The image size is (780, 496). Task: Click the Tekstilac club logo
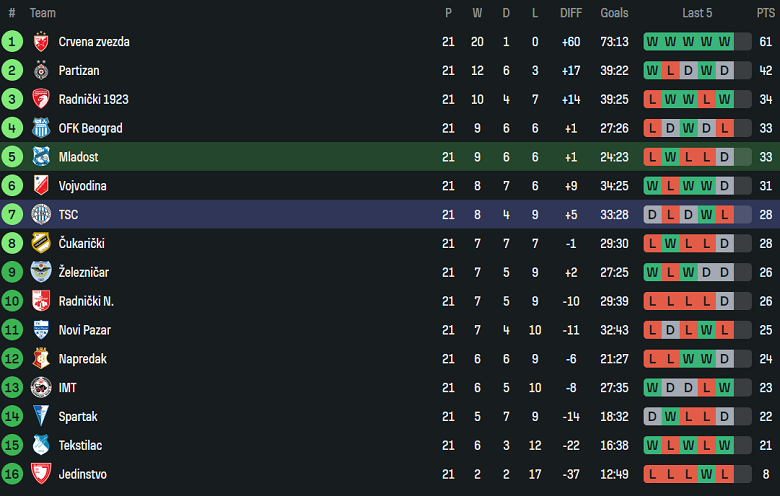(41, 445)
